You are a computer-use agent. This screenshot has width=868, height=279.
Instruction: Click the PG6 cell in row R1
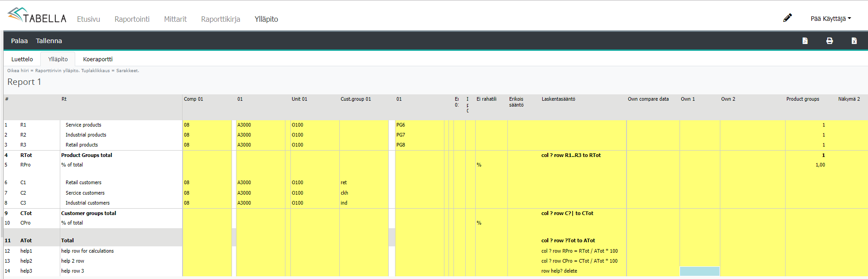point(401,125)
